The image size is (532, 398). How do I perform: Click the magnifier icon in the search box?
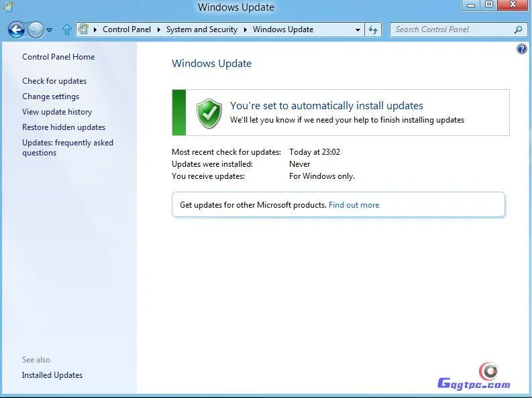click(x=517, y=29)
